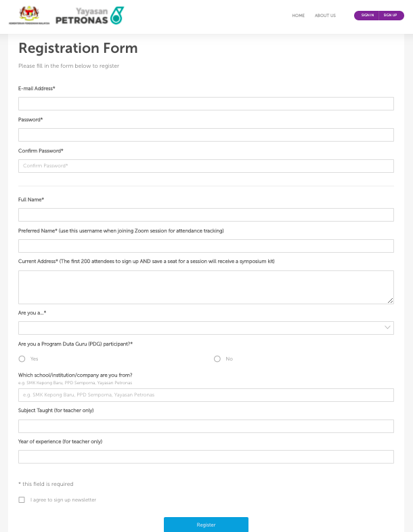Click the Year of experience field
This screenshot has height=532, width=413.
tap(206, 457)
